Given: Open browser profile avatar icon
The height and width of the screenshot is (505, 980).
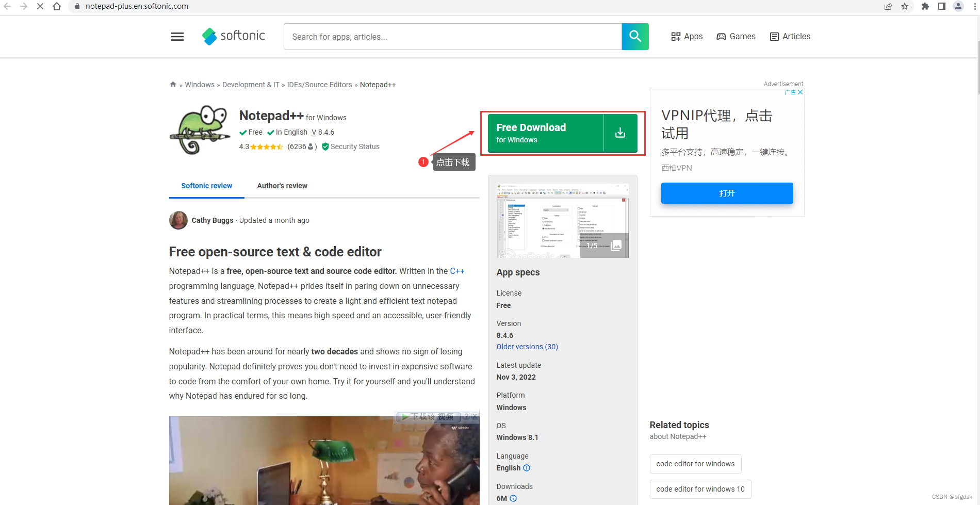Looking at the screenshot, I should coord(958,6).
